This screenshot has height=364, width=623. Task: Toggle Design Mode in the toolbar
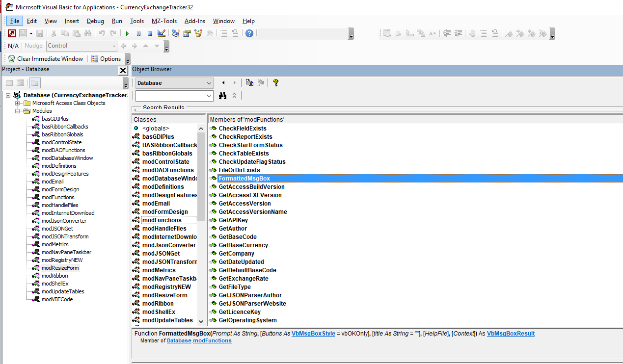162,33
